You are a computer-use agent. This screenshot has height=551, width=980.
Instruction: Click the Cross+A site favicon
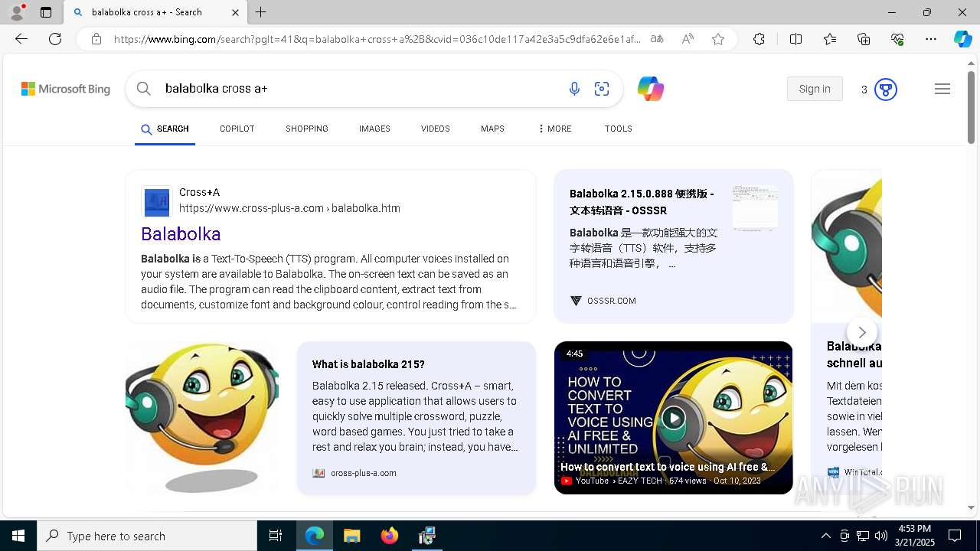point(156,201)
